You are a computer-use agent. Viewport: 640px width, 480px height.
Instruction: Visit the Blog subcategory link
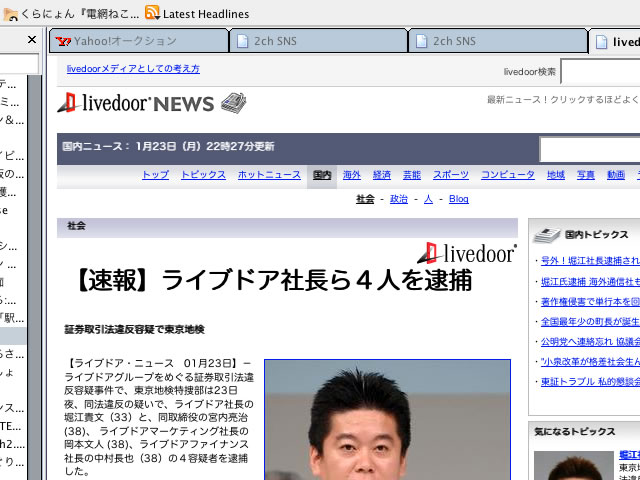point(458,199)
